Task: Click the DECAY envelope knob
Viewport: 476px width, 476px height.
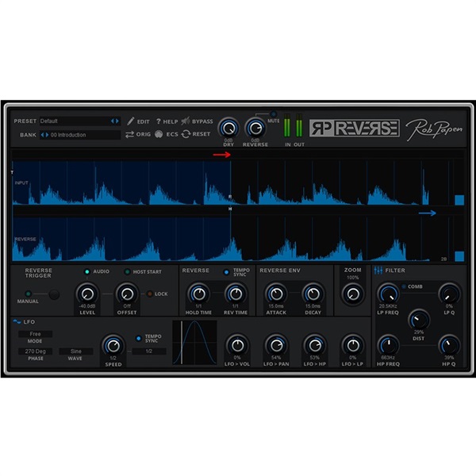Action: 313,294
